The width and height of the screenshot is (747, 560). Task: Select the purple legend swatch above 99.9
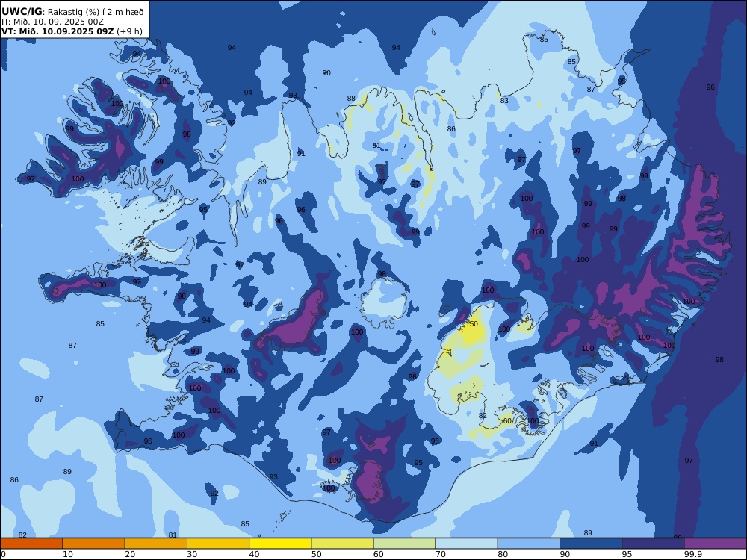click(715, 544)
